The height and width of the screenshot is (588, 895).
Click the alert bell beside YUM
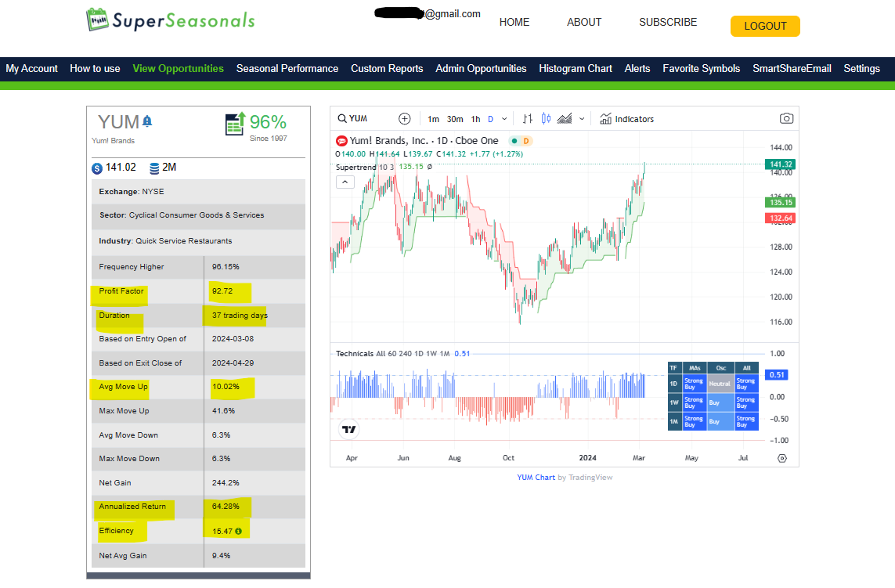click(147, 121)
